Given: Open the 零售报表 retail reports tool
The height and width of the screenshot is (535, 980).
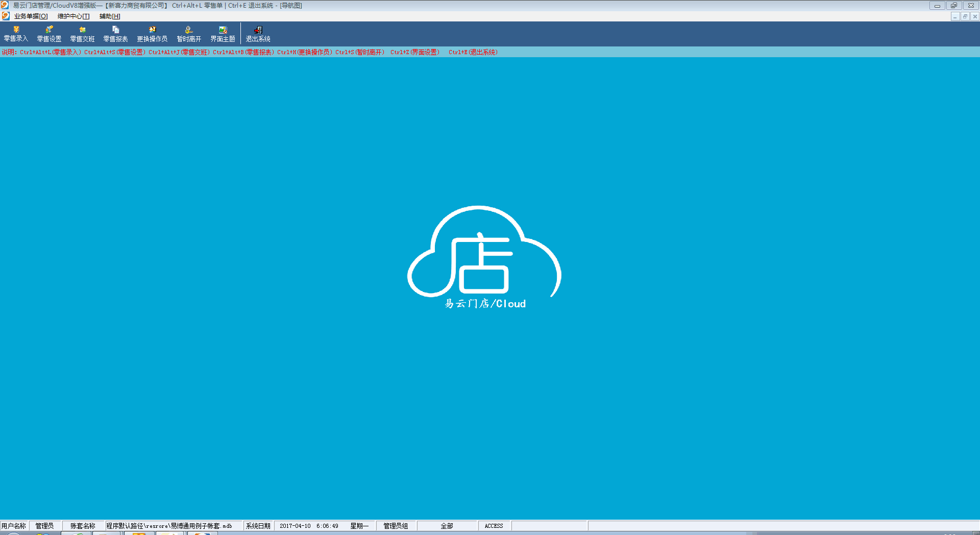Looking at the screenshot, I should pyautogui.click(x=115, y=34).
